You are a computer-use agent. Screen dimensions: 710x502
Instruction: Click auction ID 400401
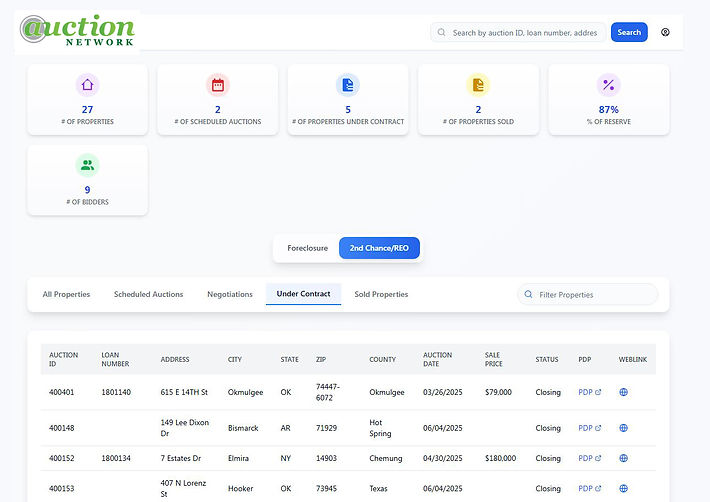point(62,392)
